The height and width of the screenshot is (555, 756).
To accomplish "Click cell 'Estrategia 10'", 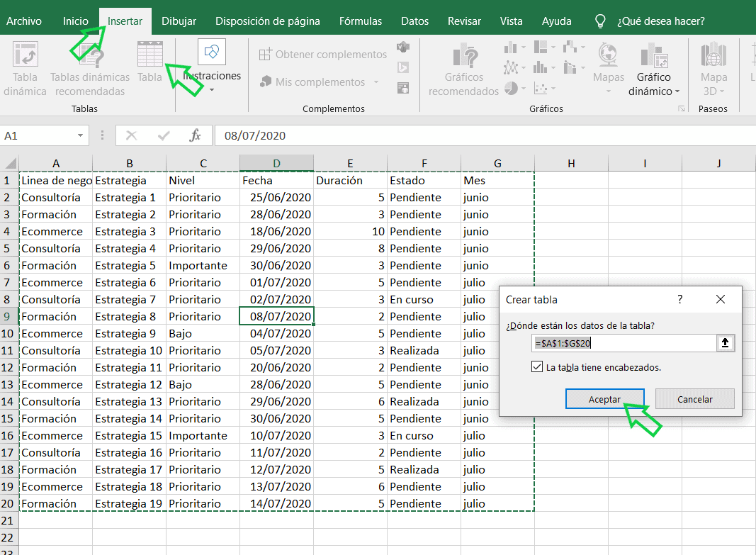I will point(129,351).
